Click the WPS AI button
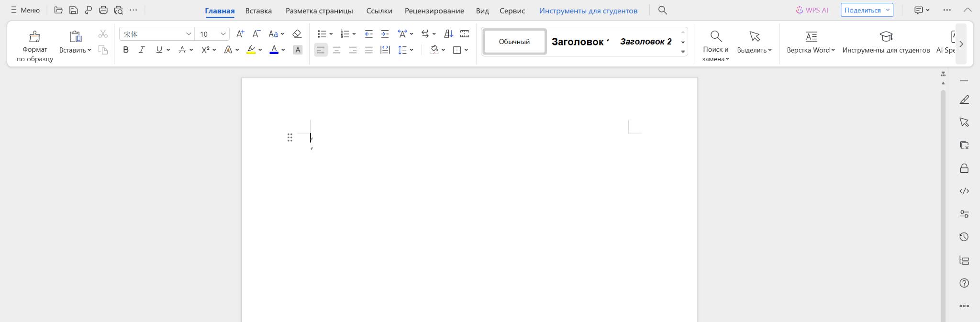 click(x=812, y=10)
